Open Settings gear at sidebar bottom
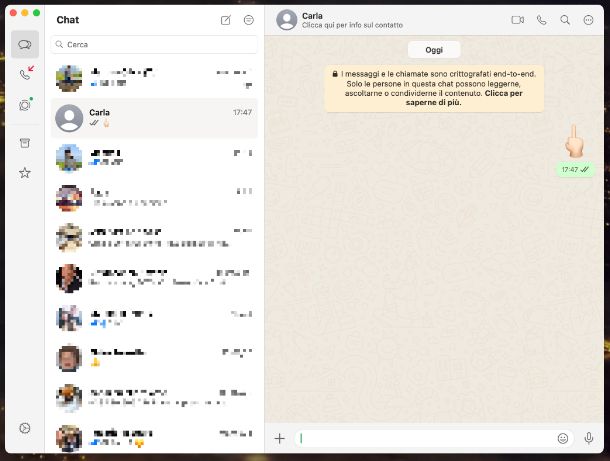610x461 pixels. (x=25, y=429)
